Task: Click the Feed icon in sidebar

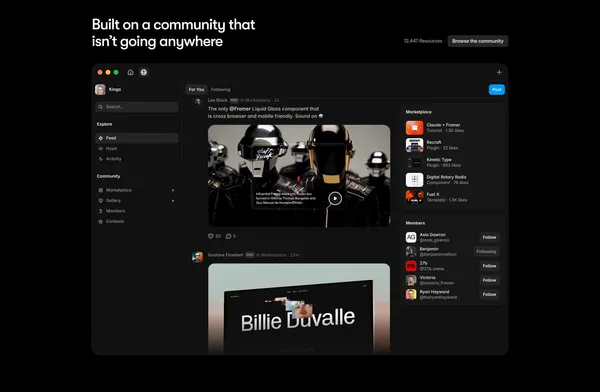Action: [101, 138]
